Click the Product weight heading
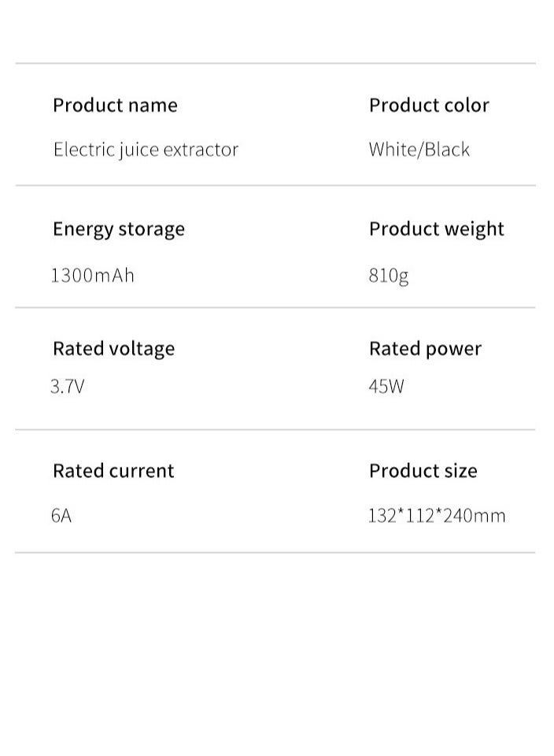 point(437,229)
